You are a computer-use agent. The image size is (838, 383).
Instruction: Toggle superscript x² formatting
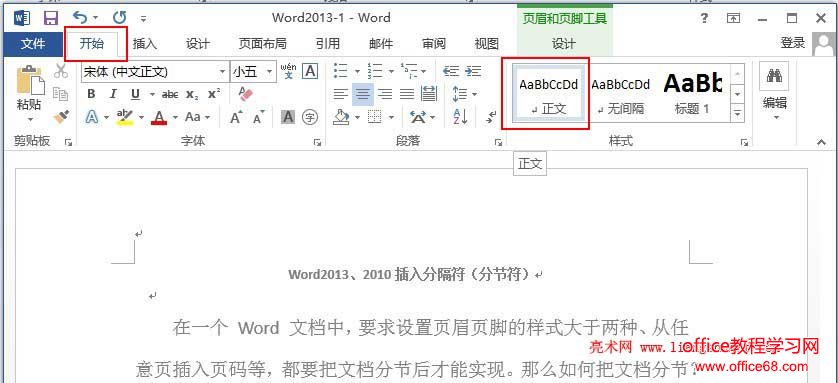[x=214, y=94]
